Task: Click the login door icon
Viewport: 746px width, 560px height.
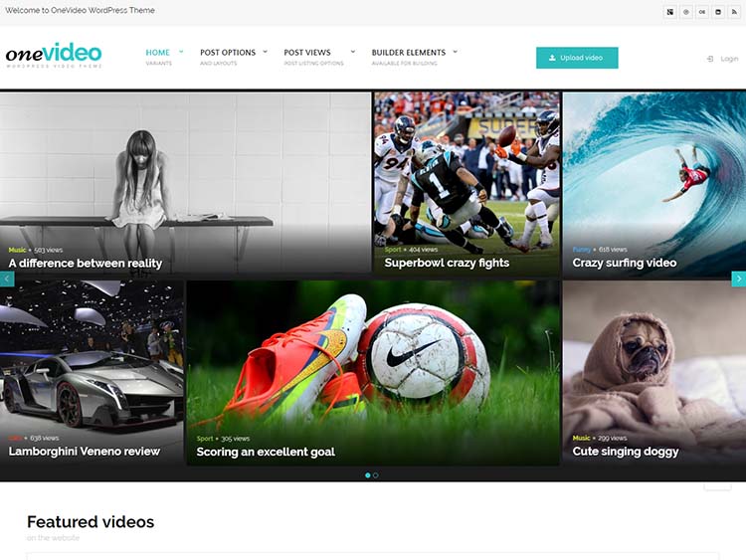Action: tap(710, 59)
